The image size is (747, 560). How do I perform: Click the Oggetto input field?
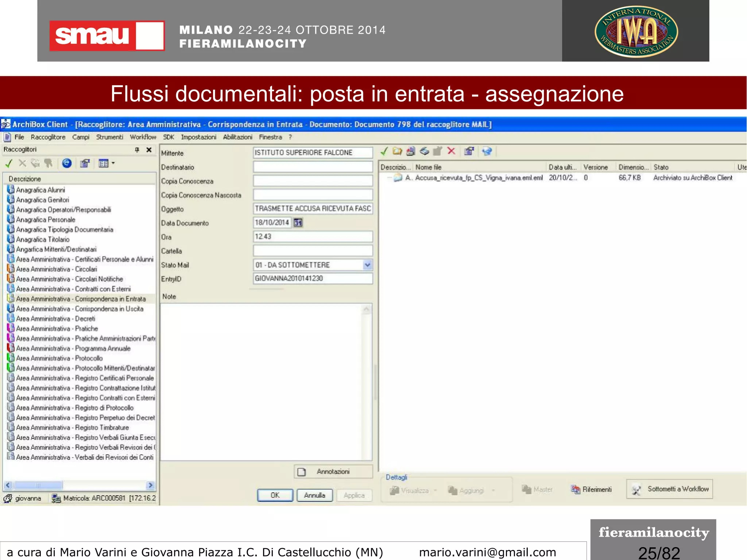[313, 208]
